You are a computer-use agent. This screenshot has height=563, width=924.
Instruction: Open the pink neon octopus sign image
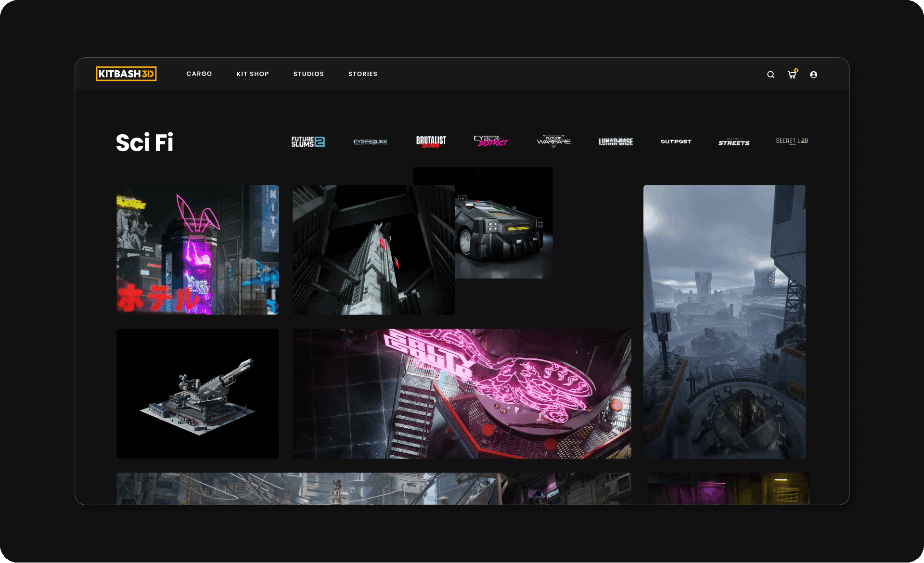point(462,394)
